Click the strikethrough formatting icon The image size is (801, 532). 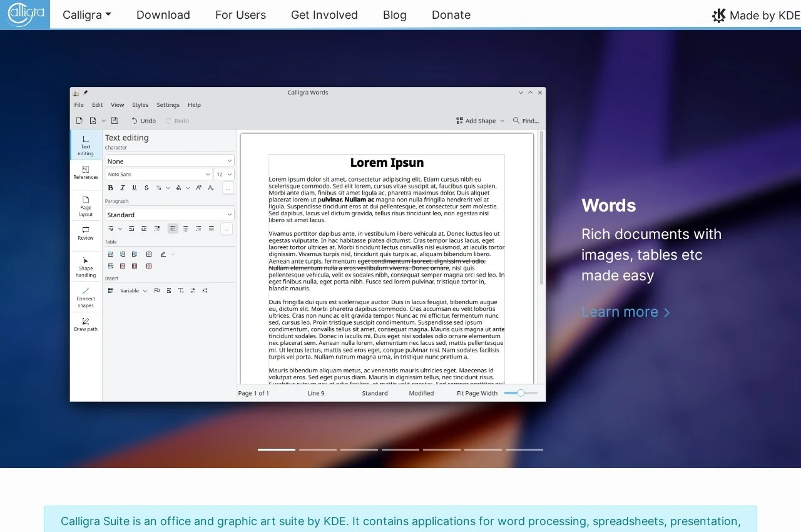(146, 188)
